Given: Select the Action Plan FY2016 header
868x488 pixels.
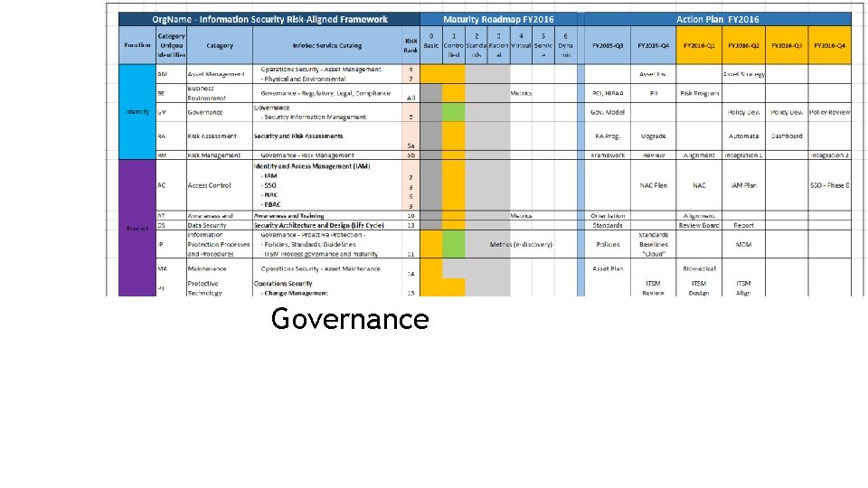Looking at the screenshot, I should pyautogui.click(x=717, y=19).
